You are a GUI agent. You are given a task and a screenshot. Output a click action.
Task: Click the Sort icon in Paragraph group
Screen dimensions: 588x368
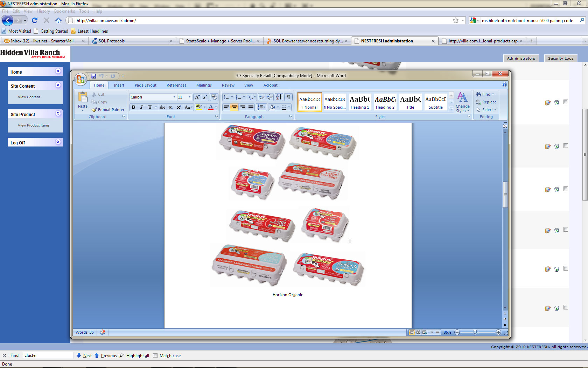279,97
